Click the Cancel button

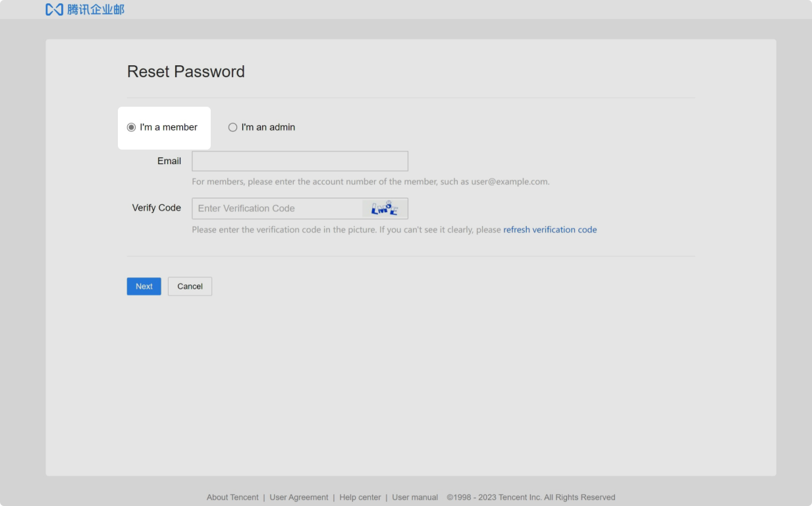[x=190, y=286]
